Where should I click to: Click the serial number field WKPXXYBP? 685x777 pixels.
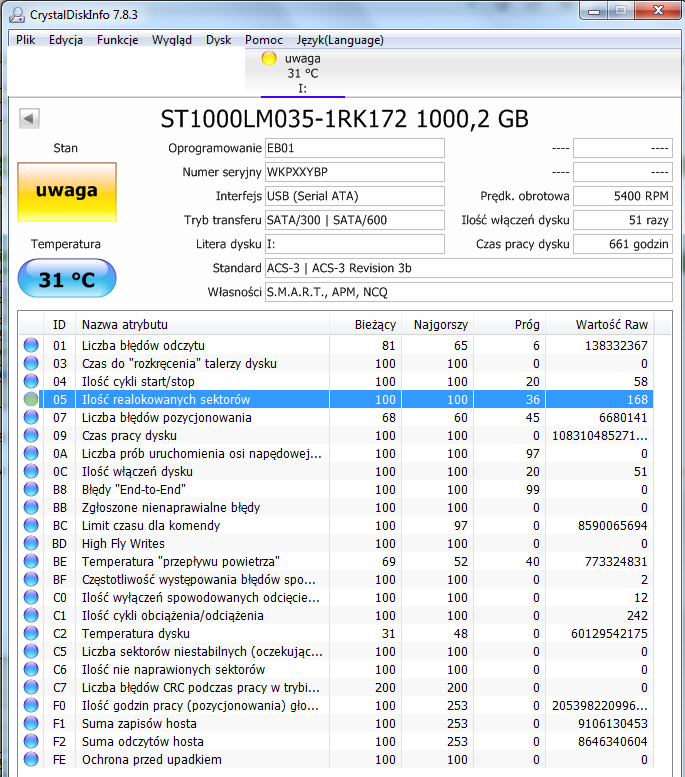point(355,172)
